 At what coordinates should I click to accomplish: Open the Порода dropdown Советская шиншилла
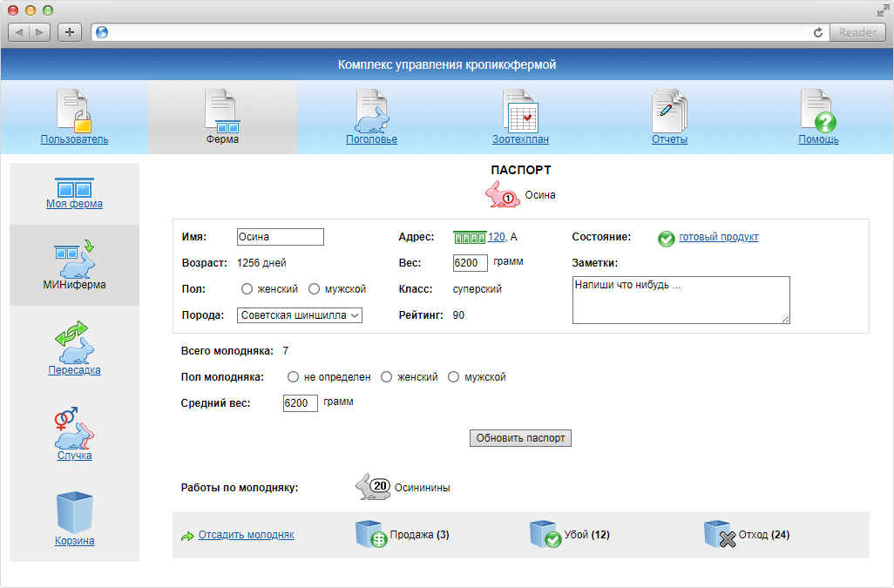pos(300,315)
